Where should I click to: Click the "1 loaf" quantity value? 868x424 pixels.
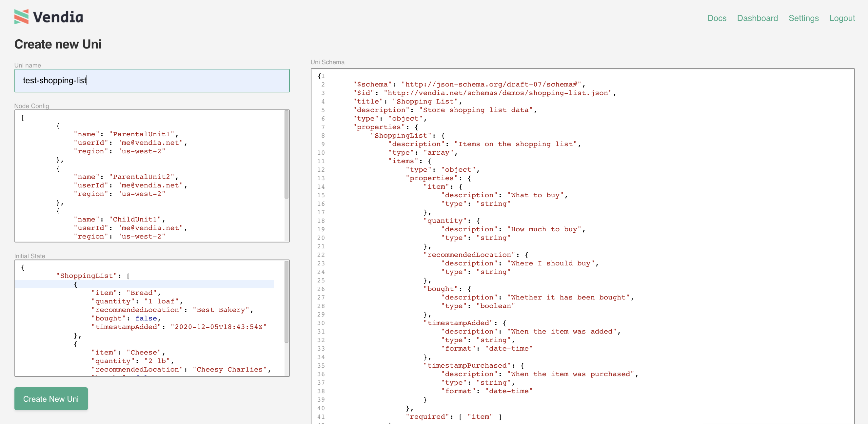tap(161, 301)
